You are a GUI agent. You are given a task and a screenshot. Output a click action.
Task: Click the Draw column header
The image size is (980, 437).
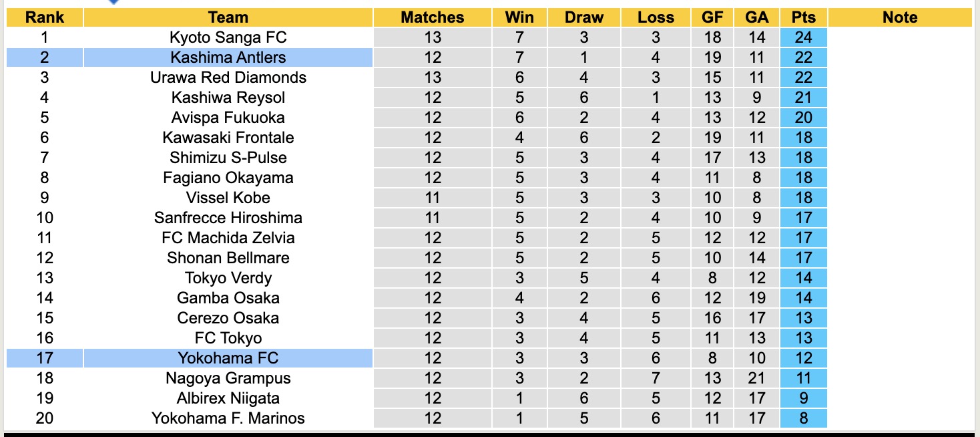click(x=583, y=17)
